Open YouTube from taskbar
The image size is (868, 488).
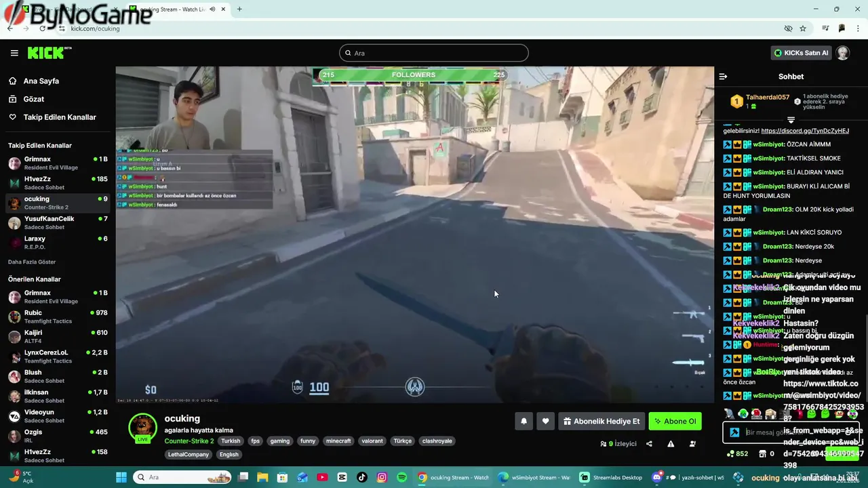[x=322, y=477]
